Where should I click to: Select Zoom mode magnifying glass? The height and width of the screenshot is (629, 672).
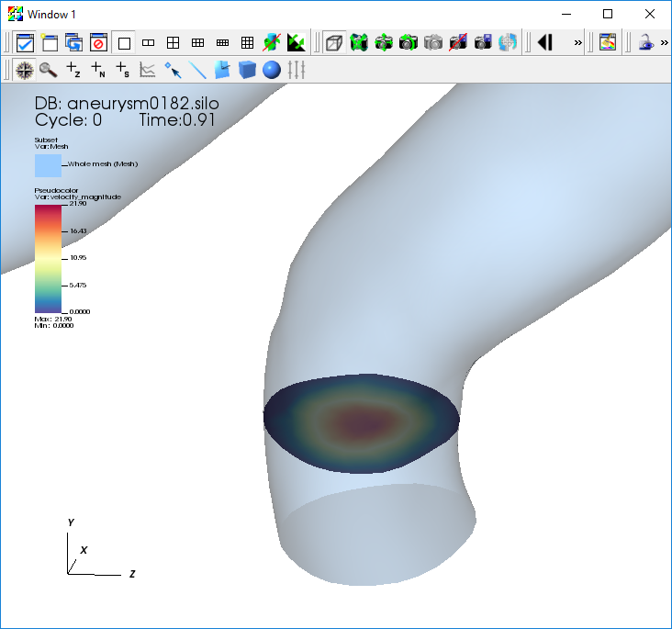[48, 70]
